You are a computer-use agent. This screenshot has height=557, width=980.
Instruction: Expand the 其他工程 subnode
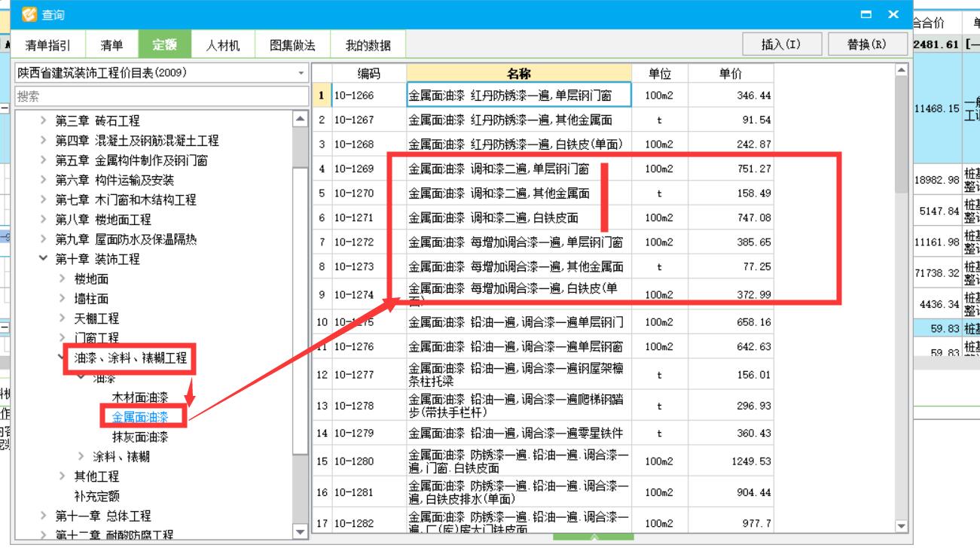pos(62,476)
